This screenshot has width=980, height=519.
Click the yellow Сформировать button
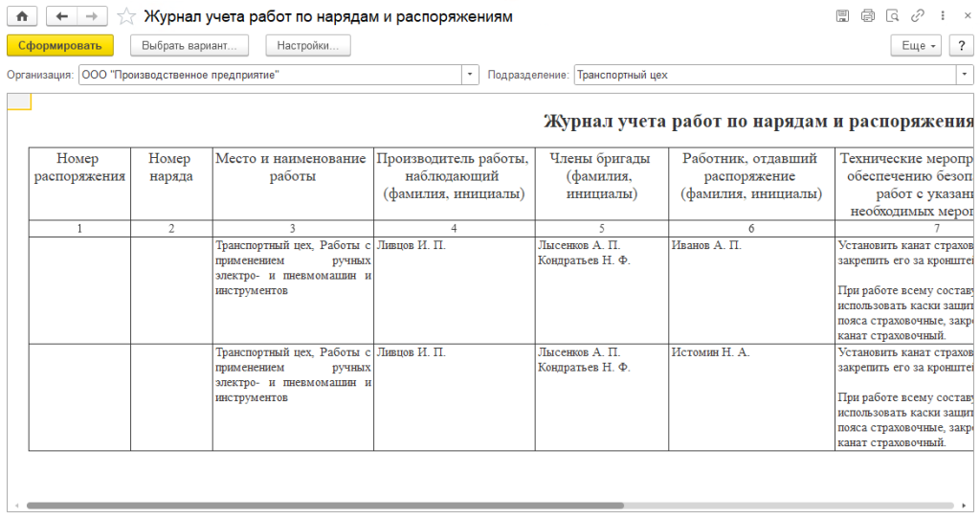[x=59, y=45]
